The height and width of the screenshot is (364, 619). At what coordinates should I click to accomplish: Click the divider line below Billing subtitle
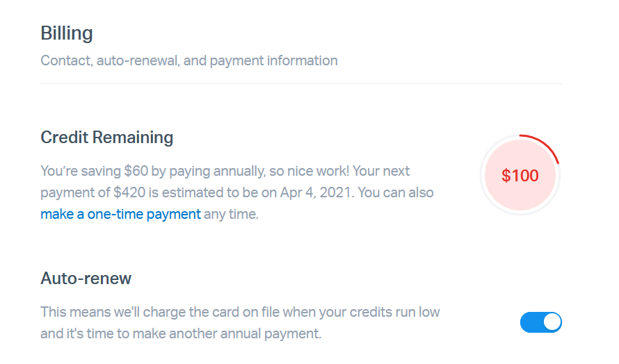click(300, 84)
